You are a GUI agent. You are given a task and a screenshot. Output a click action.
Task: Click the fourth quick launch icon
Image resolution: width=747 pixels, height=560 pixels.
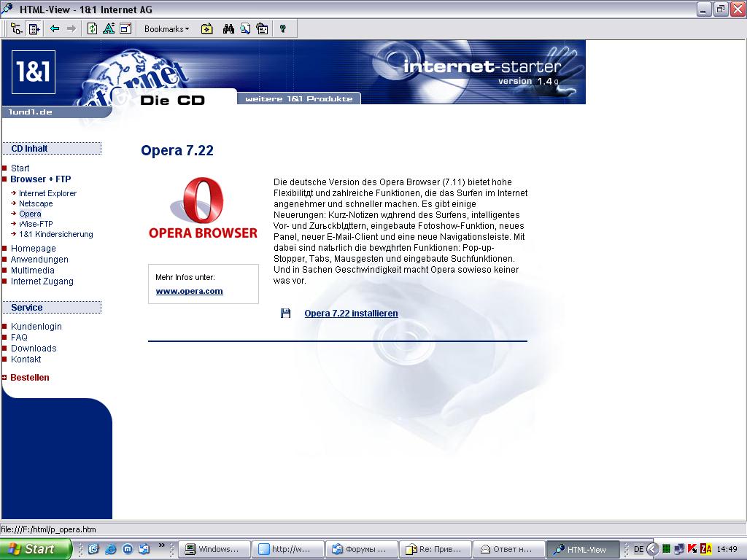144,550
